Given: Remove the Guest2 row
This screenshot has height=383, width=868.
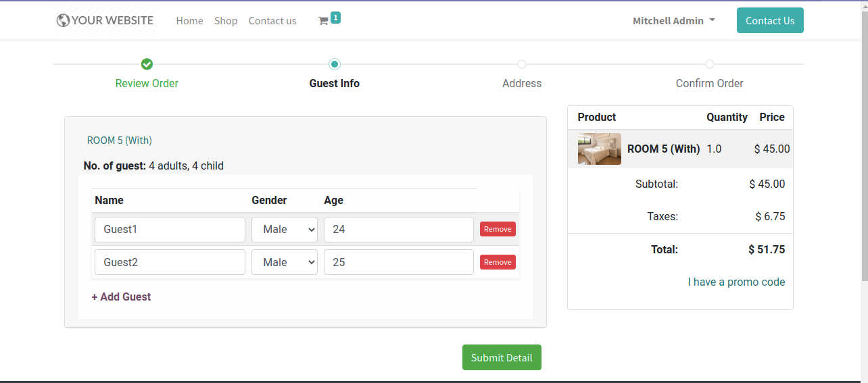Looking at the screenshot, I should click(498, 262).
